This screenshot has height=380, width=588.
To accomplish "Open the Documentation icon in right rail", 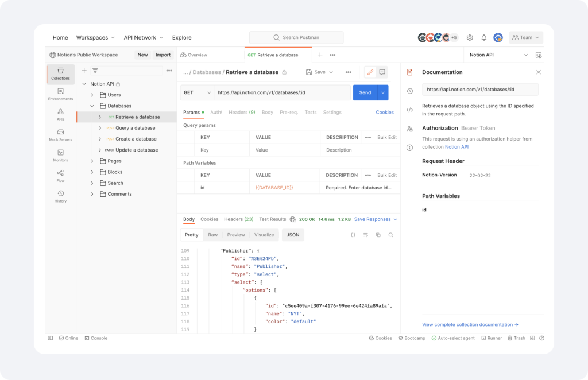I will [409, 72].
